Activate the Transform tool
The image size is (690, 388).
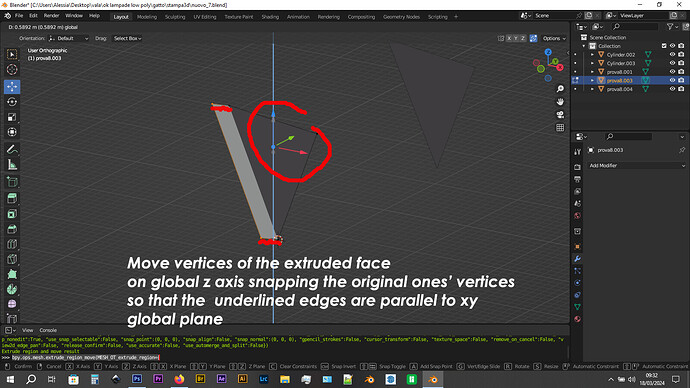click(x=12, y=132)
